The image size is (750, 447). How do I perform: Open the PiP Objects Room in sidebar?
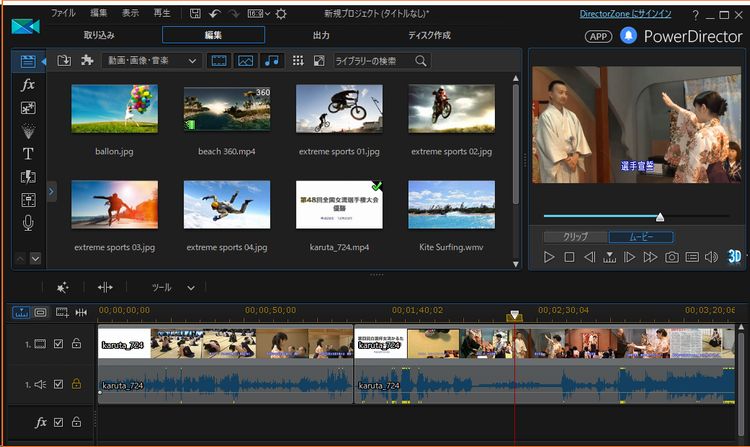(28, 108)
